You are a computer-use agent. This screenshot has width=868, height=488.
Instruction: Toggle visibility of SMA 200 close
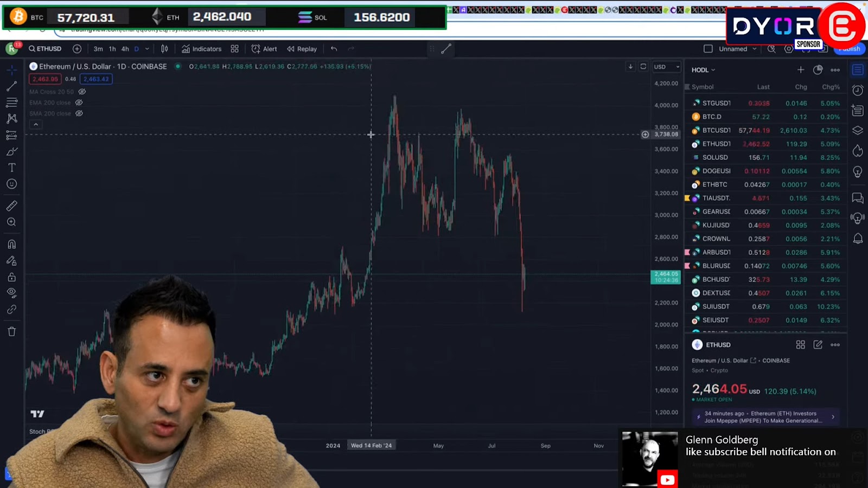coord(79,113)
